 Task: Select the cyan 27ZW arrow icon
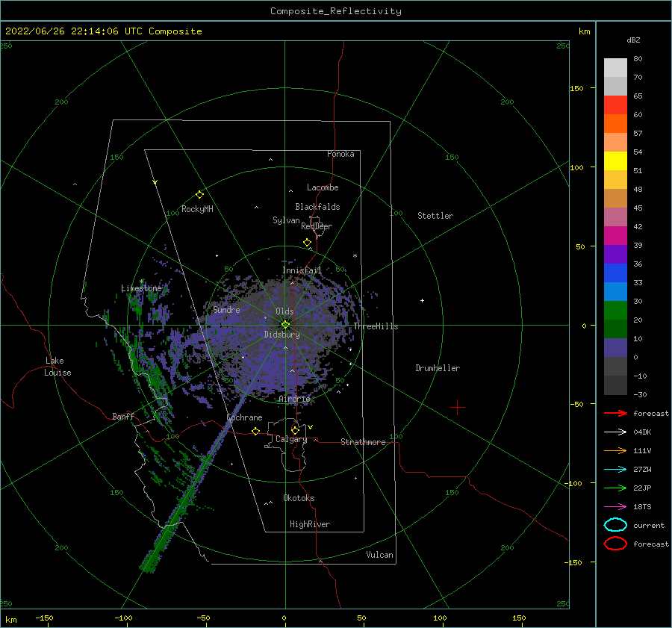[615, 470]
